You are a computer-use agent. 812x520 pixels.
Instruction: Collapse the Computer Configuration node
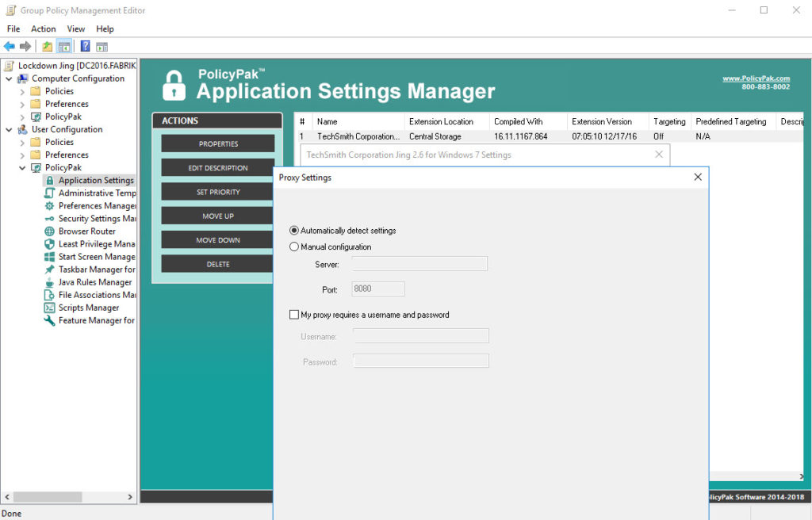coord(9,78)
